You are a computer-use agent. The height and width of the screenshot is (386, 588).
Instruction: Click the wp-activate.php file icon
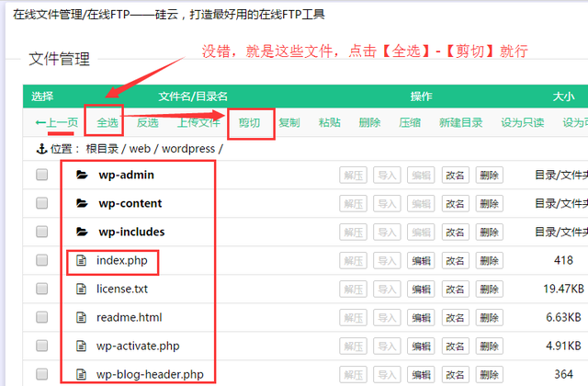[82, 346]
